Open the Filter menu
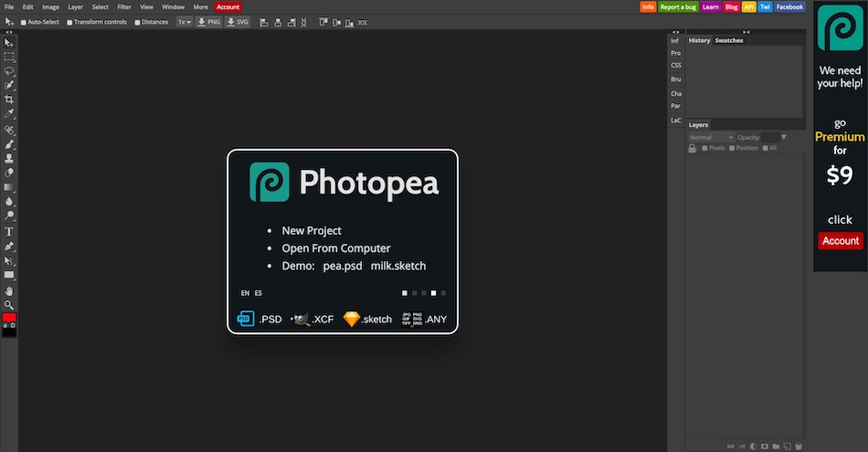Screen dimensions: 868x452 click(x=123, y=6)
